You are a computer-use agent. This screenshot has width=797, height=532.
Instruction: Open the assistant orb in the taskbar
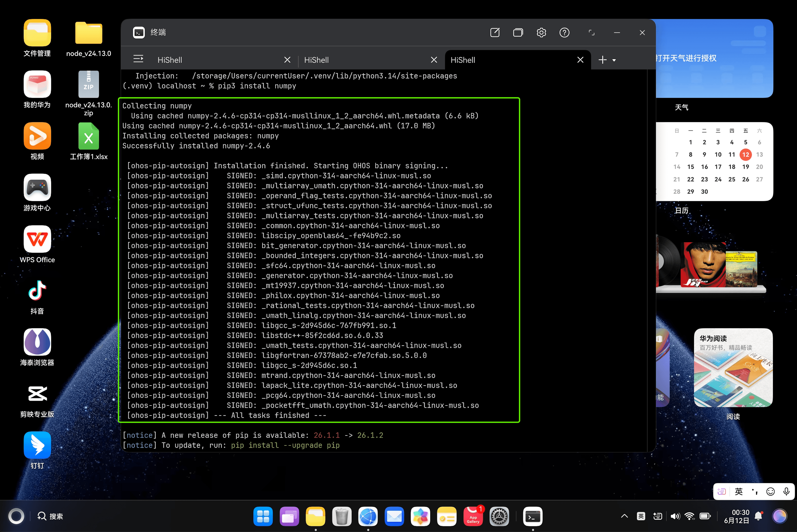coord(779,516)
